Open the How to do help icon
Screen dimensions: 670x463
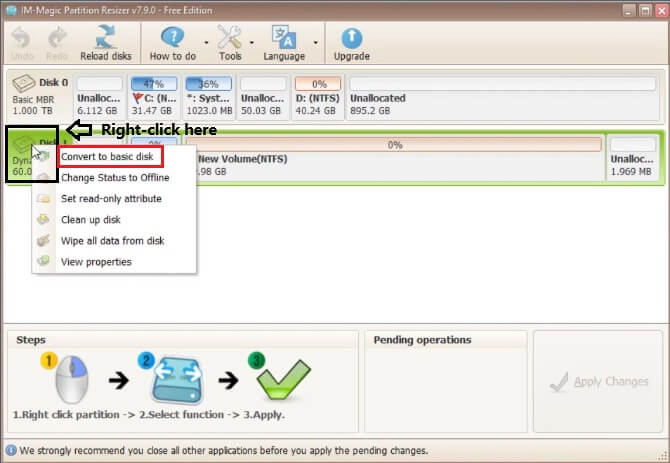[x=173, y=37]
